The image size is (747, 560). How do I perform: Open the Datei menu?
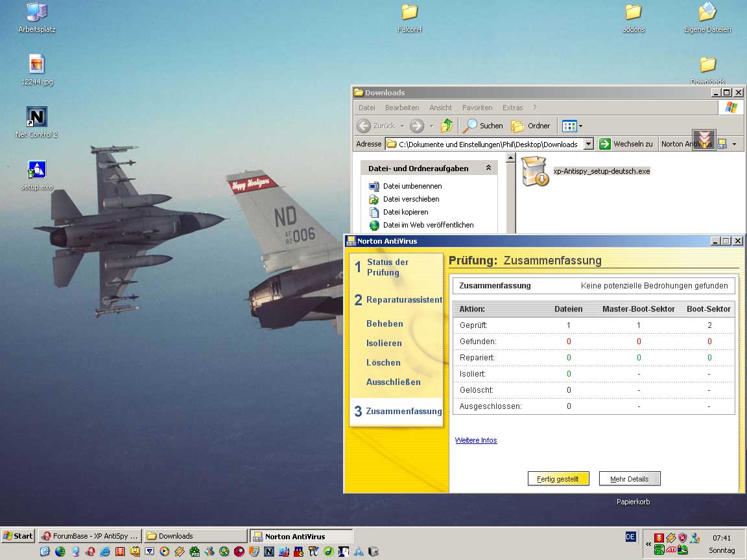367,108
